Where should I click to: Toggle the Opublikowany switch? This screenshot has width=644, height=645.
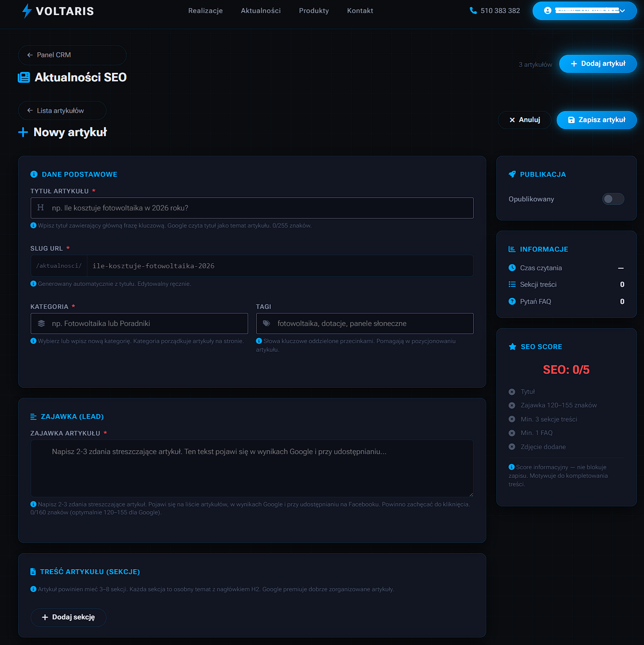pos(613,199)
